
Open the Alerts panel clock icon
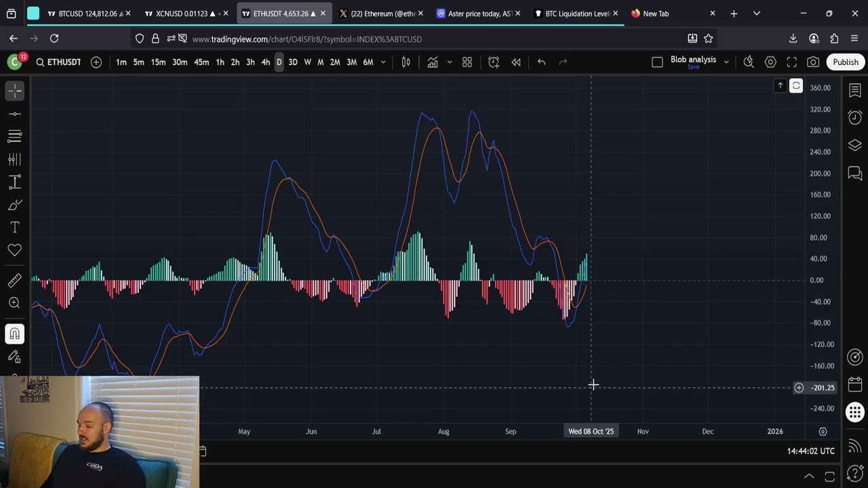pyautogui.click(x=854, y=118)
